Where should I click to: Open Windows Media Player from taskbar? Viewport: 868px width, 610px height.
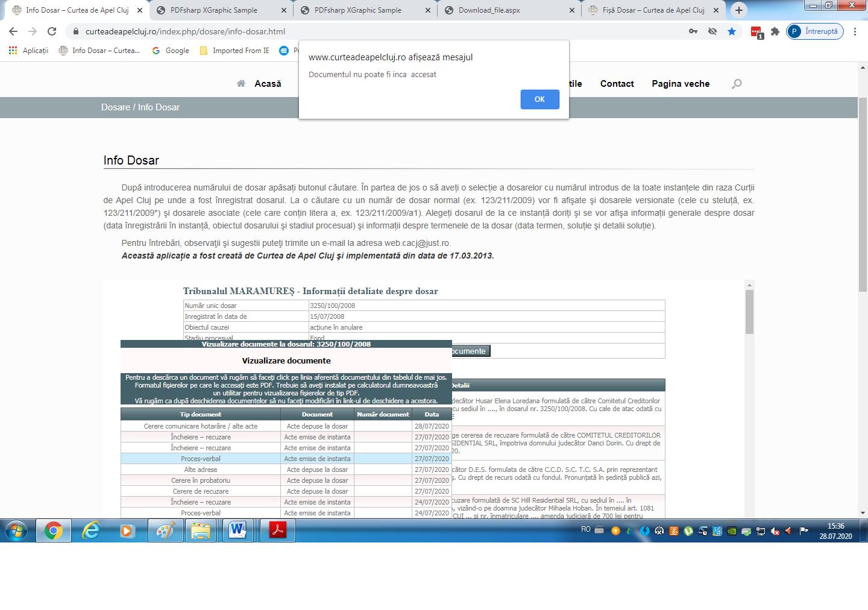tap(127, 530)
